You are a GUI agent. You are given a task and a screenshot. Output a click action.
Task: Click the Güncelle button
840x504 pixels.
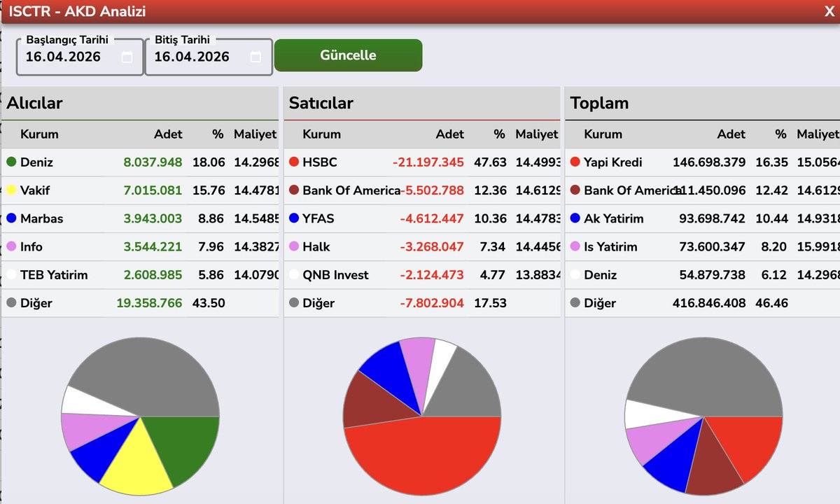pyautogui.click(x=348, y=55)
